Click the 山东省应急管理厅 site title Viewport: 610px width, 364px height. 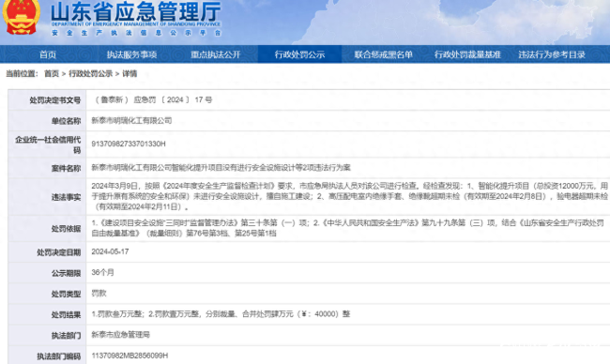coord(136,11)
